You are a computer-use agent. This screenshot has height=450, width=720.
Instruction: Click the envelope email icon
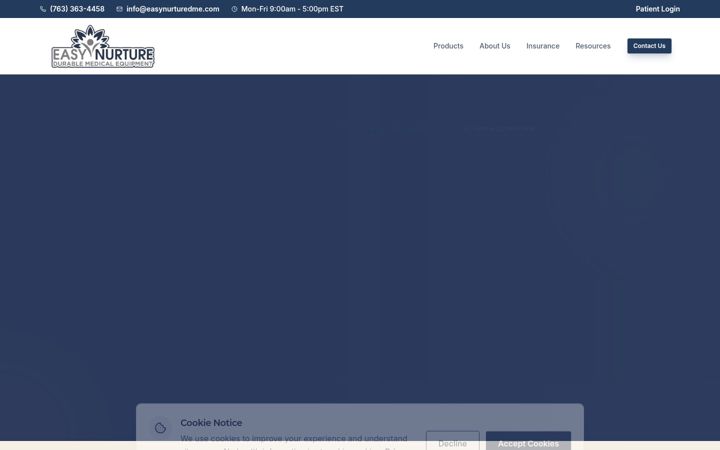[x=119, y=9]
